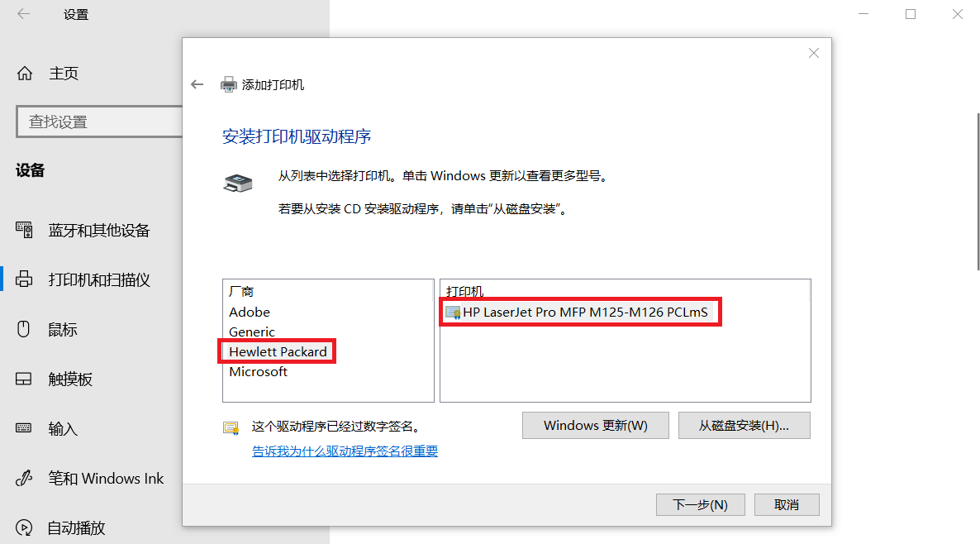The height and width of the screenshot is (544, 980).
Task: Open 蓝牙和其他设备 via its device icon
Action: click(24, 230)
